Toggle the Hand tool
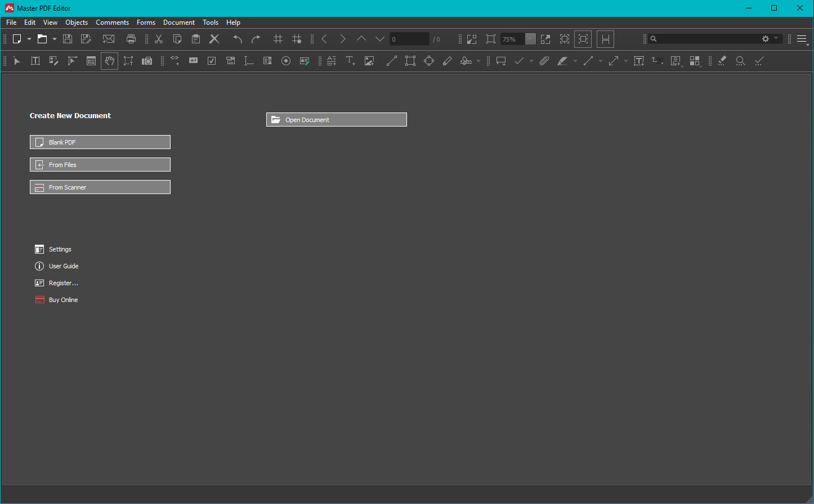Image resolution: width=814 pixels, height=504 pixels. tap(110, 61)
